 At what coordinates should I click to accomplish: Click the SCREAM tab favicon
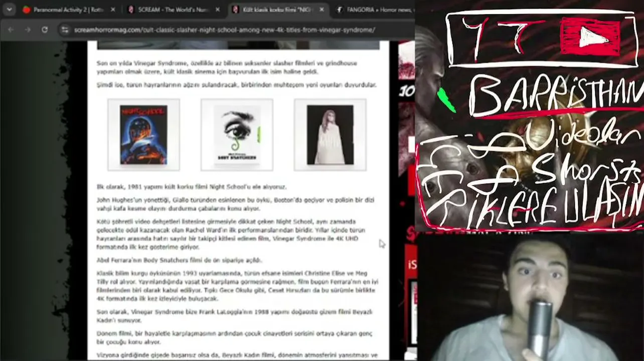(131, 10)
